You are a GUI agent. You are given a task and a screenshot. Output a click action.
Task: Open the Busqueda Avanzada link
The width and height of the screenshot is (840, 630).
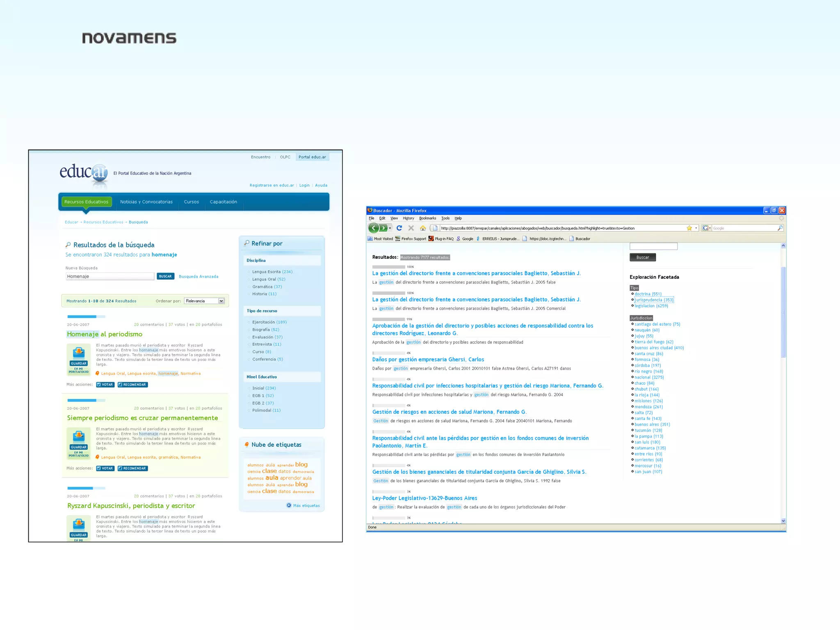pyautogui.click(x=199, y=276)
